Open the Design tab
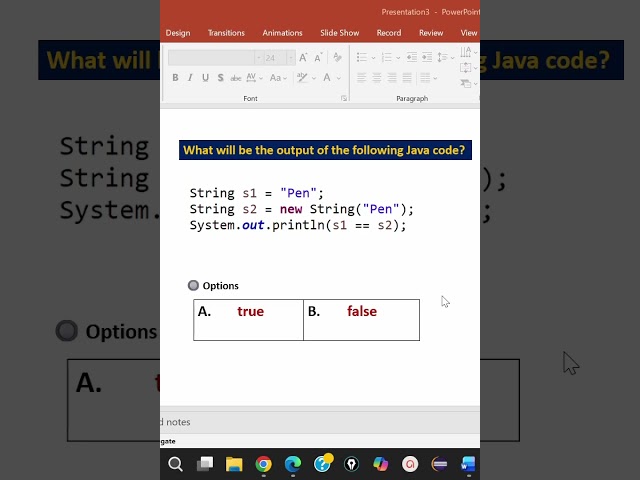 (178, 33)
